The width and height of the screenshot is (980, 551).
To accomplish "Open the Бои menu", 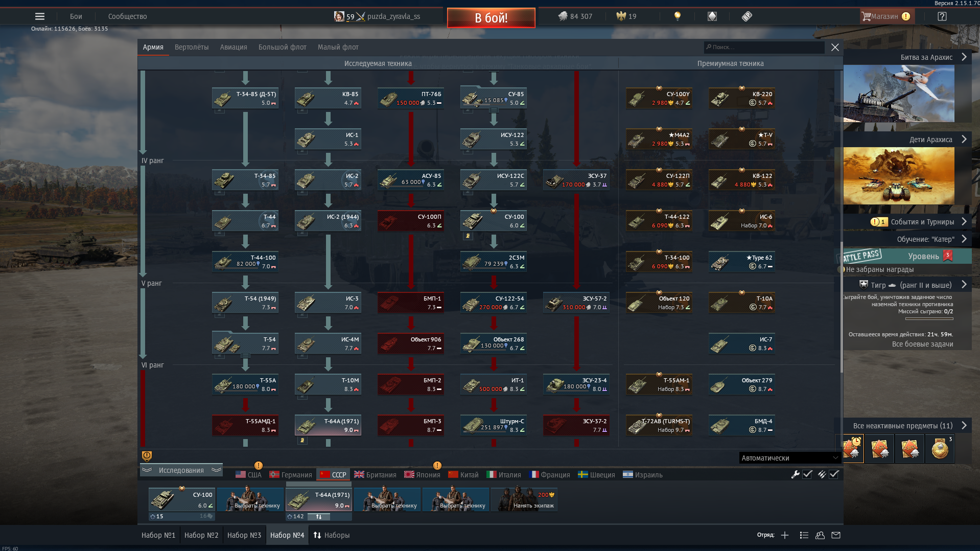I will tap(76, 16).
